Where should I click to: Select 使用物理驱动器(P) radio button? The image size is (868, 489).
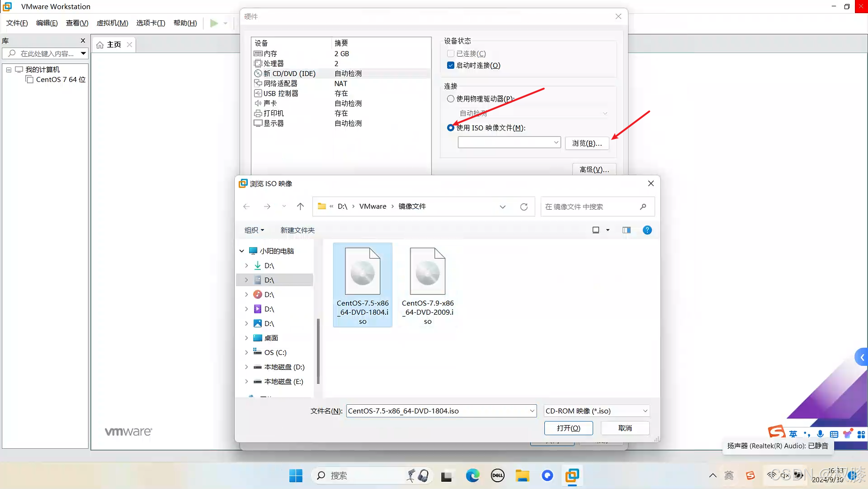point(450,99)
